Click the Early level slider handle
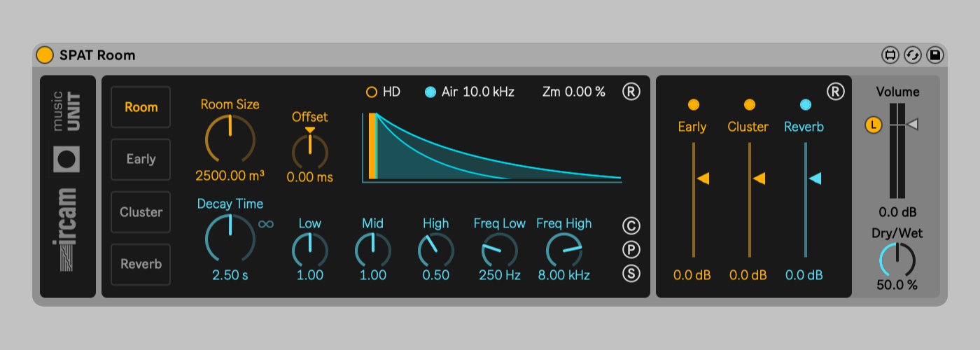 point(703,179)
